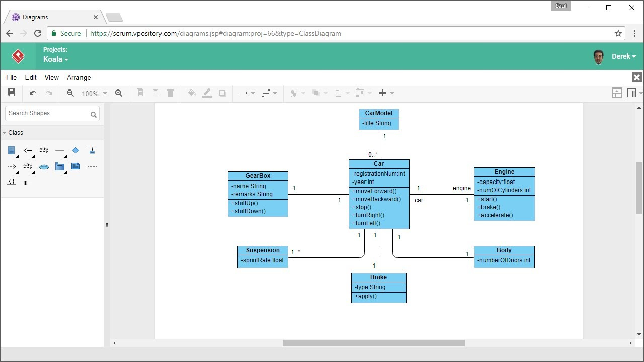This screenshot has height=362, width=644.
Task: Click Derek's profile avatar
Action: pyautogui.click(x=598, y=57)
